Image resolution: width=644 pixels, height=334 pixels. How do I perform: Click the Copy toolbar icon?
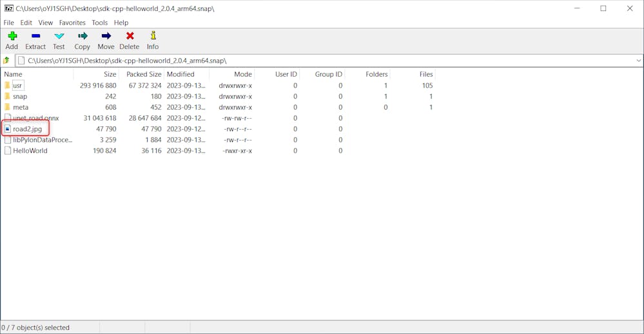[82, 37]
